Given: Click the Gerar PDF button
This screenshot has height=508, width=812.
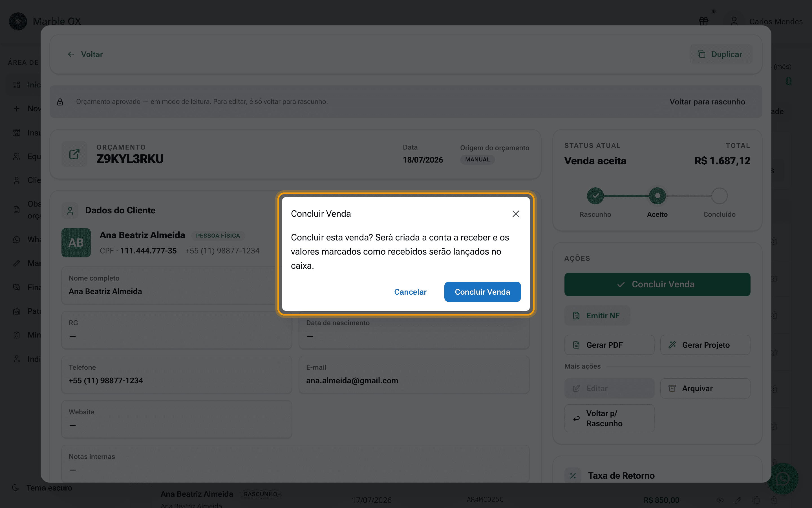Looking at the screenshot, I should tap(609, 345).
